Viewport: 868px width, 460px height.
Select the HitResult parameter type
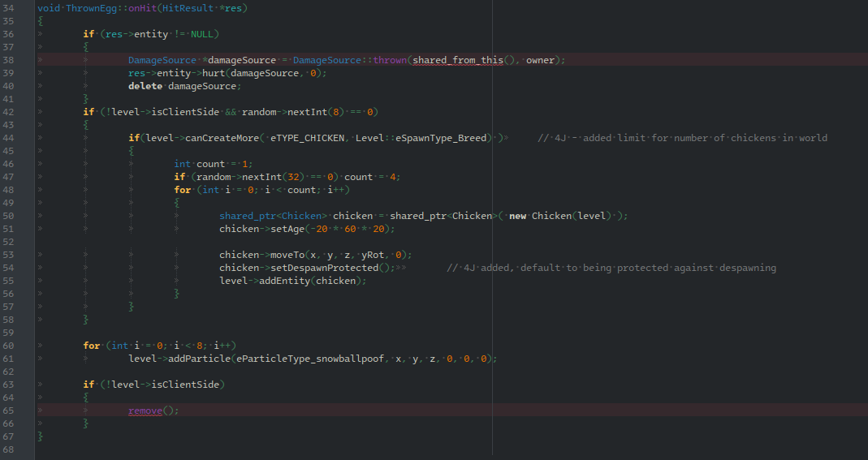click(x=188, y=8)
